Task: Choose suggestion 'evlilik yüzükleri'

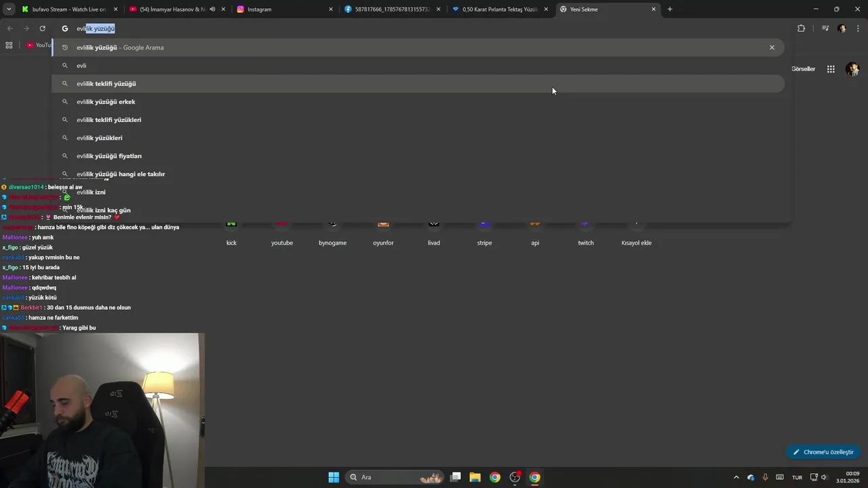Action: pos(418,138)
